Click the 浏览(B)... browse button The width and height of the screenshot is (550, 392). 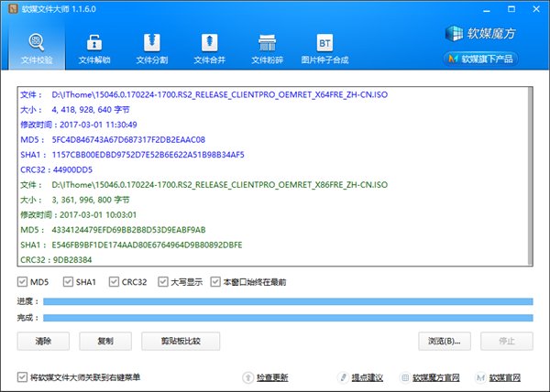pos(445,341)
